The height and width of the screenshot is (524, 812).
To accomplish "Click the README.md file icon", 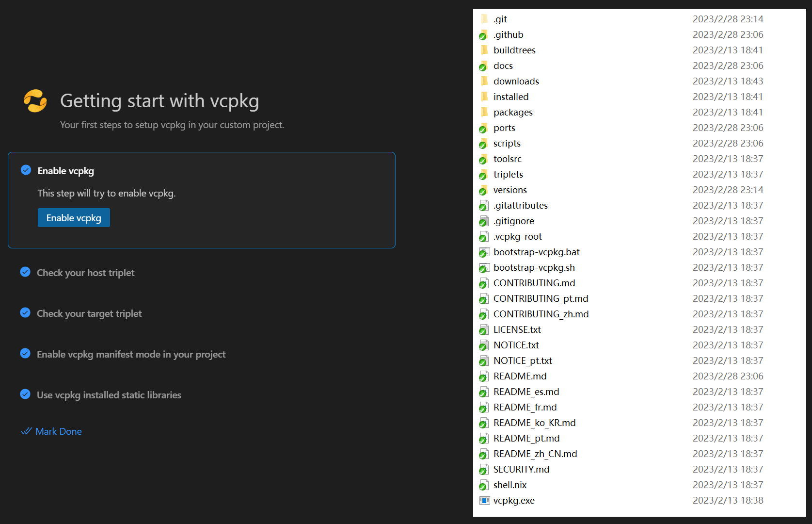I will (484, 376).
